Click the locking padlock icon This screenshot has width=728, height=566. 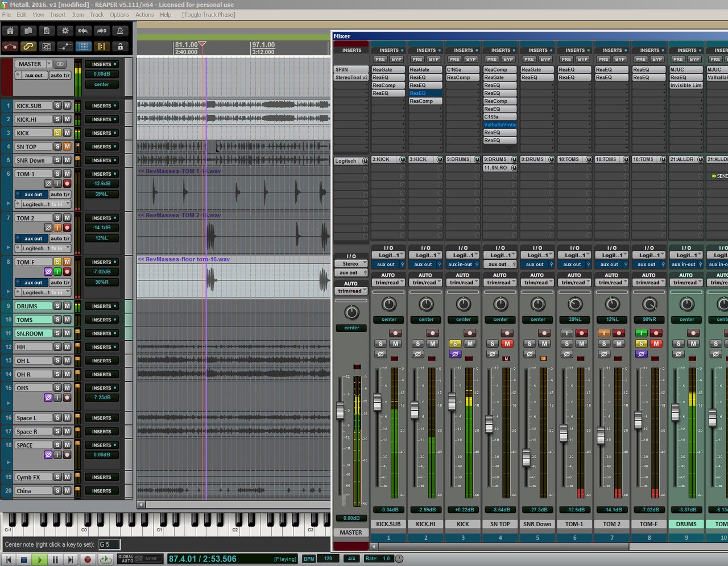pos(120,47)
